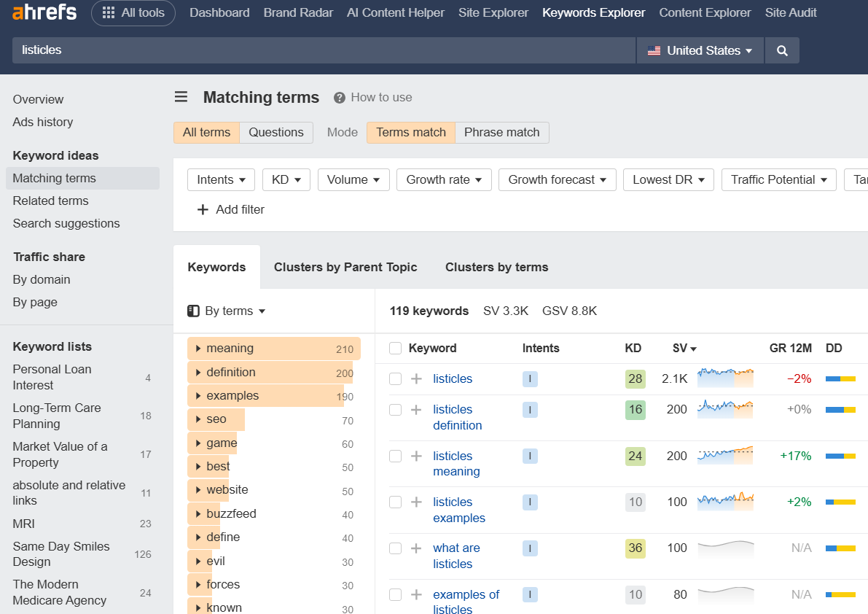Screen dimensions: 868x614
Task: Click intent badge I for listicles row
Action: (x=530, y=378)
